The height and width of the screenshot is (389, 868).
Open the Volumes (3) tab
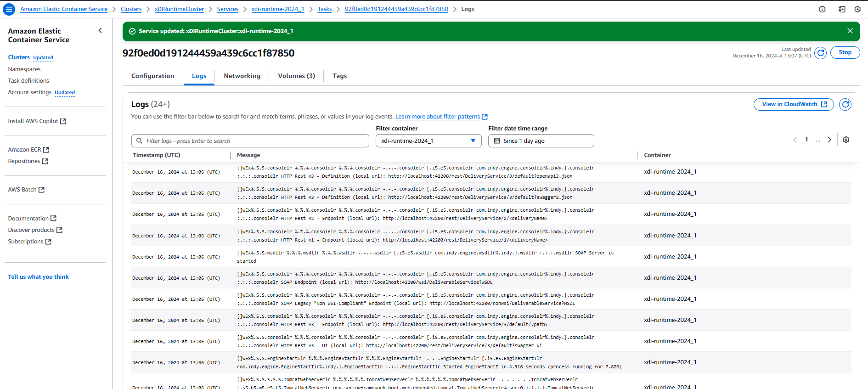[297, 76]
